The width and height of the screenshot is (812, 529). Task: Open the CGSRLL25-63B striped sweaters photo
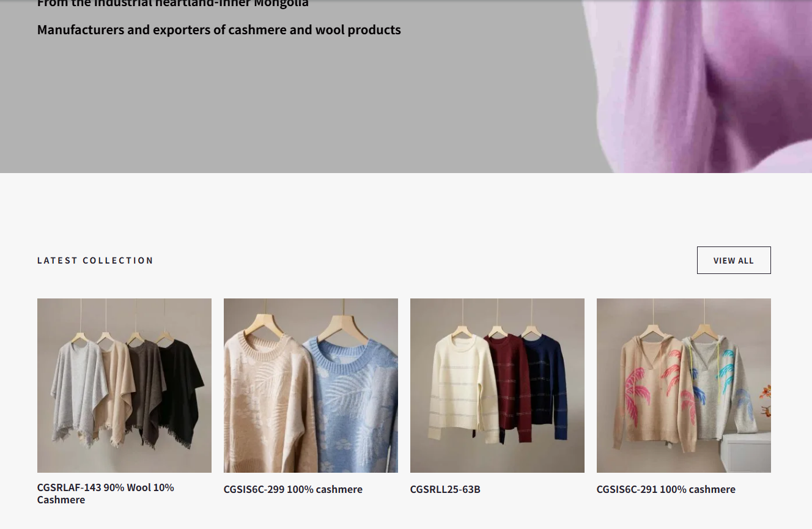point(497,385)
